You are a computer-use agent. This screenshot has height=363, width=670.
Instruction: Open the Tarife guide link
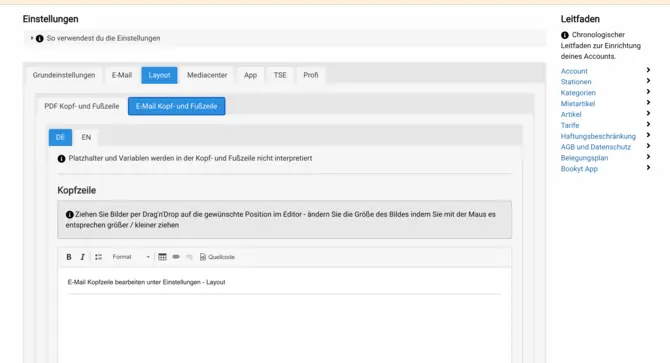pyautogui.click(x=570, y=125)
